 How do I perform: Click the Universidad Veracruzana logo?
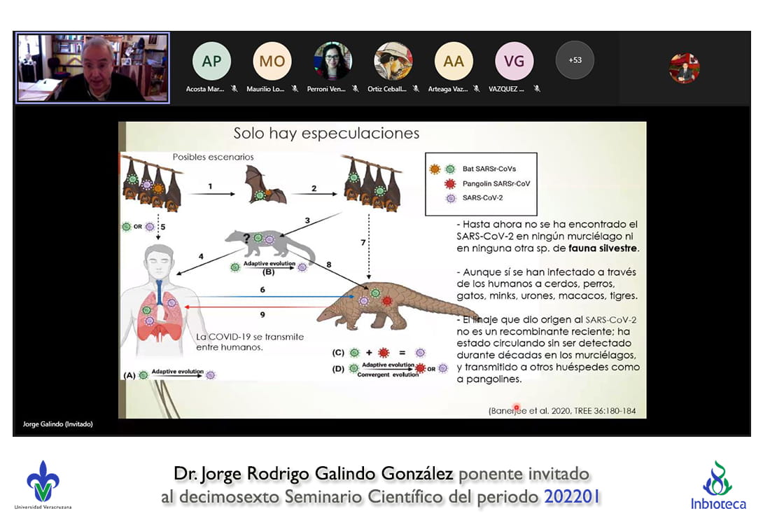click(x=43, y=484)
